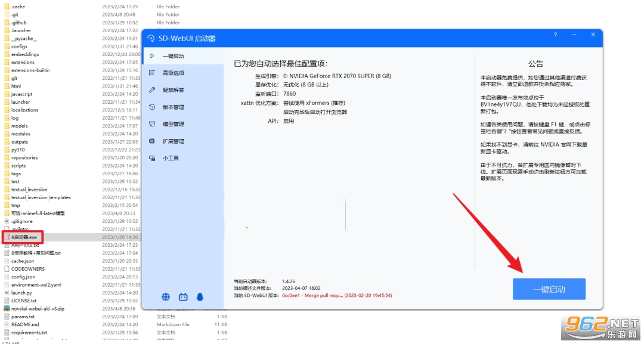Minimize the SD-WebUI launcher window
644x344 pixels.
[574, 35]
